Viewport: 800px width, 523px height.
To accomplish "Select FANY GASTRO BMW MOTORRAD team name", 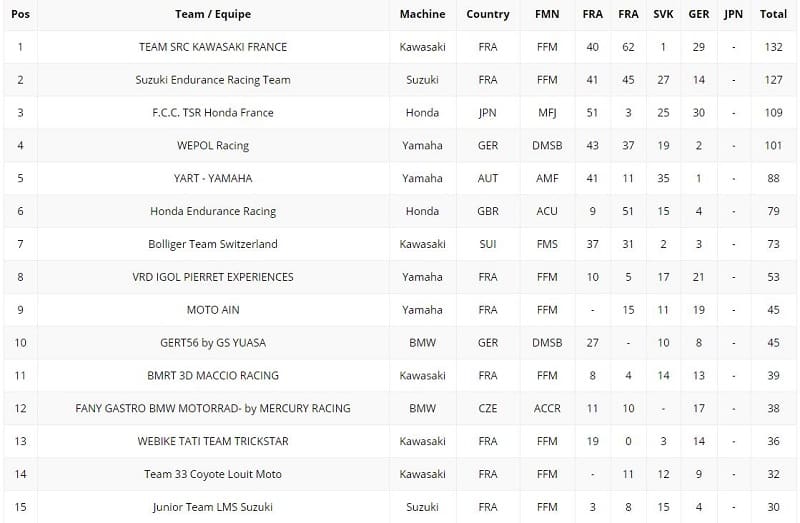I will click(212, 408).
